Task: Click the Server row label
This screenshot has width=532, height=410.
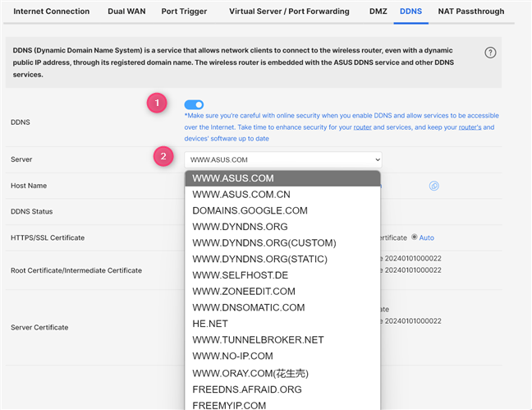Action: coord(21,159)
